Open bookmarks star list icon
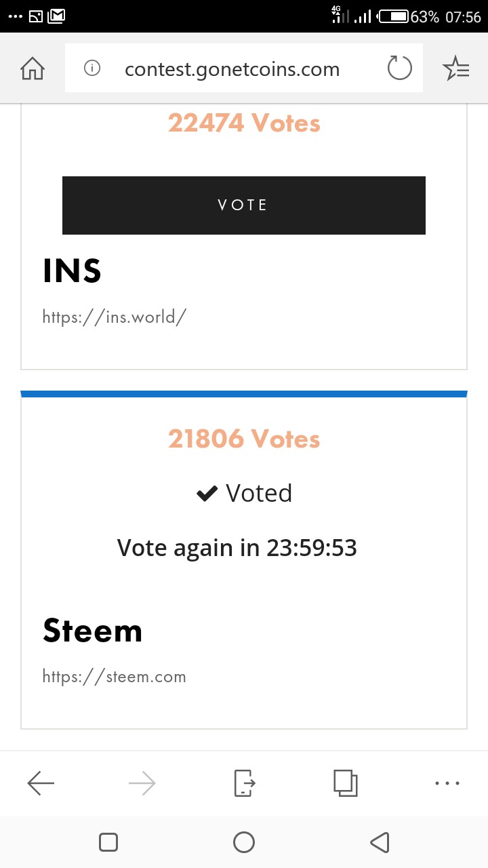Screen dimensions: 488x868 click(455, 68)
